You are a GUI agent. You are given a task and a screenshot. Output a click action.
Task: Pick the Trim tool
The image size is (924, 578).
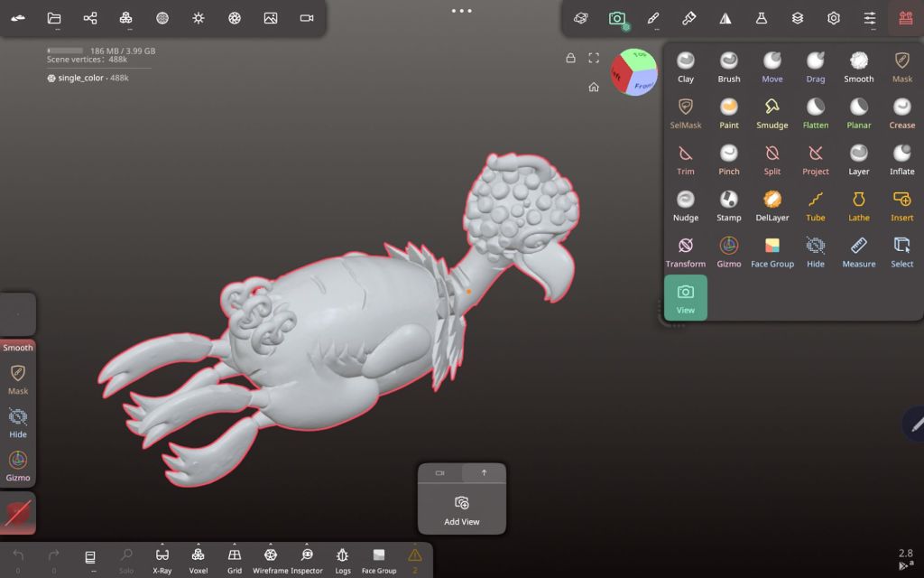click(686, 160)
